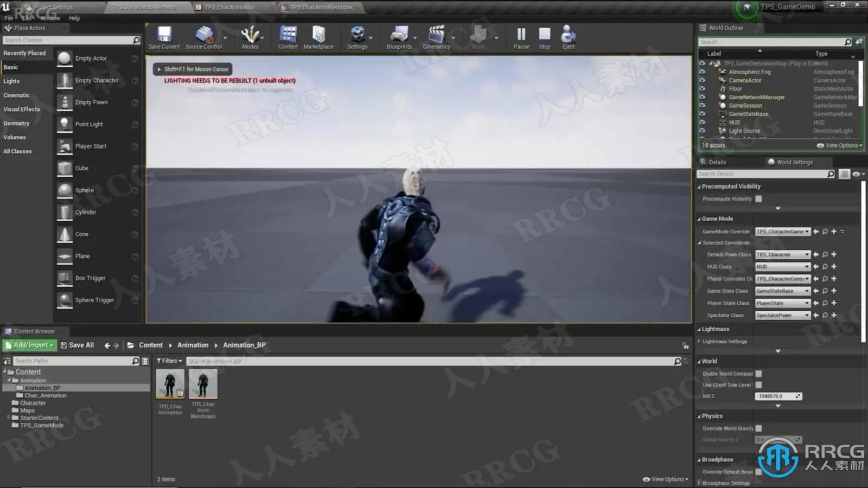Enable World Composition checkbox
Viewport: 868px width, 488px height.
(758, 374)
